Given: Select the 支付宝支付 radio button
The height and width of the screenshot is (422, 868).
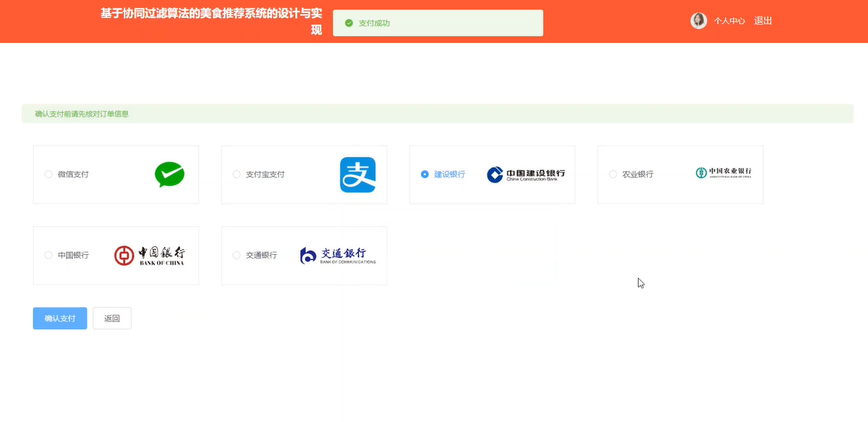Looking at the screenshot, I should tap(236, 174).
